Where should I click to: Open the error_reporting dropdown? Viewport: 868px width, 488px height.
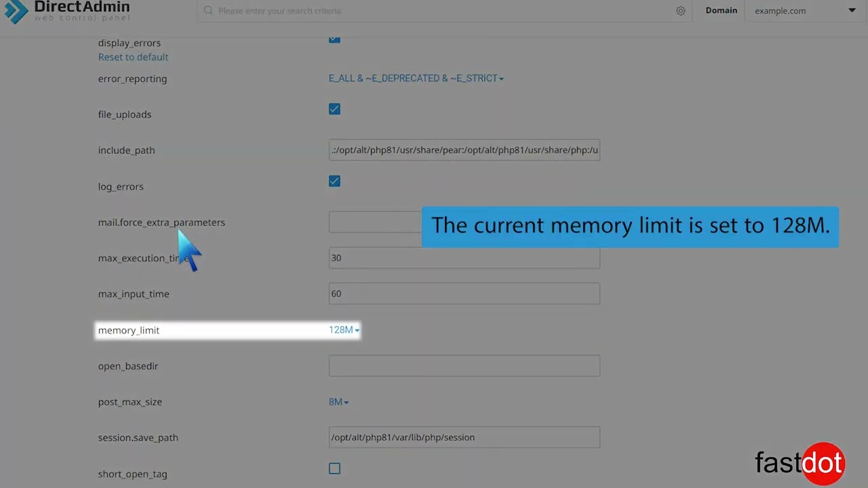tap(416, 79)
